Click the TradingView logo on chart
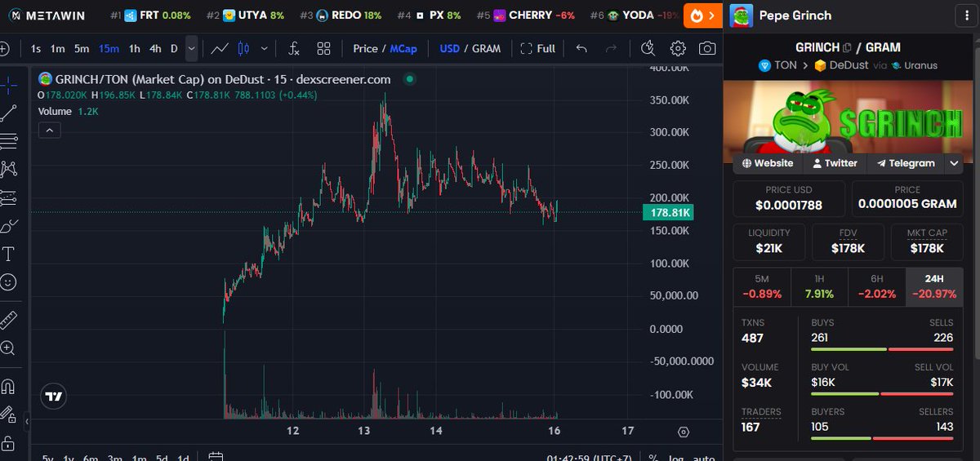This screenshot has width=980, height=461. click(x=54, y=397)
